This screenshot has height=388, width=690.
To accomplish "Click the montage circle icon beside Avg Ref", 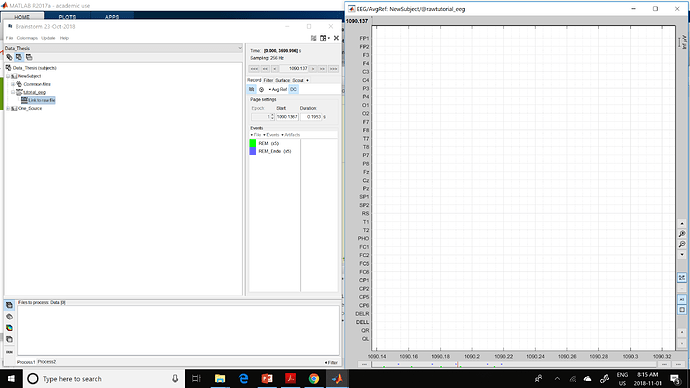I will click(x=261, y=89).
